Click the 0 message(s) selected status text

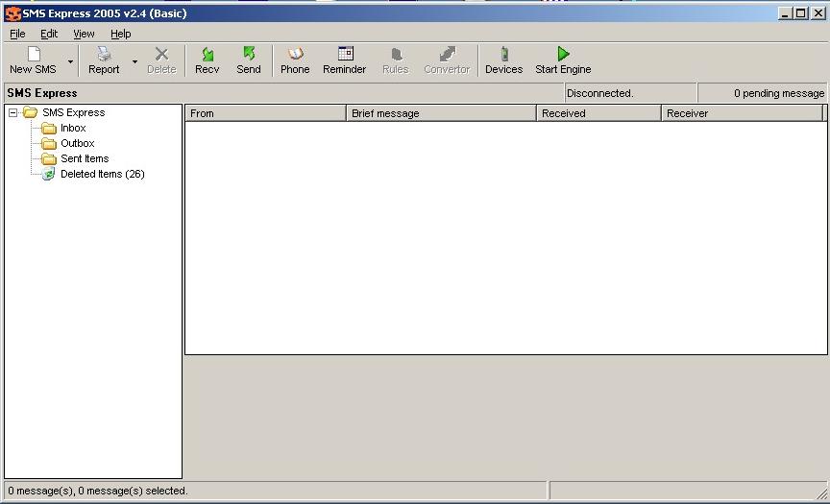[x=98, y=491]
